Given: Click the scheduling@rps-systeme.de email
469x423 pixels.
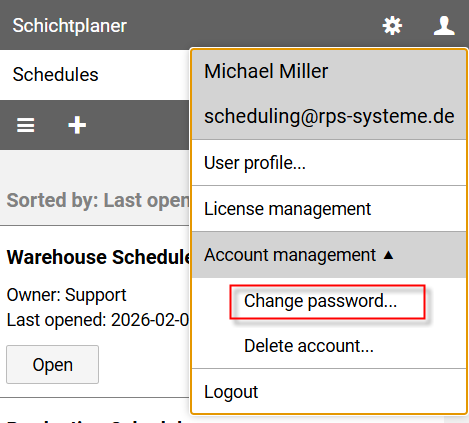Looking at the screenshot, I should (x=329, y=116).
